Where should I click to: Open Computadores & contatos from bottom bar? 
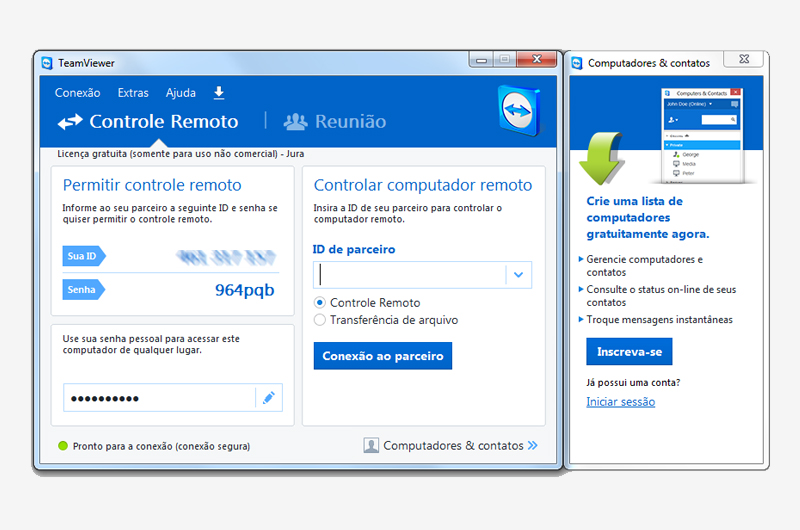tap(451, 445)
